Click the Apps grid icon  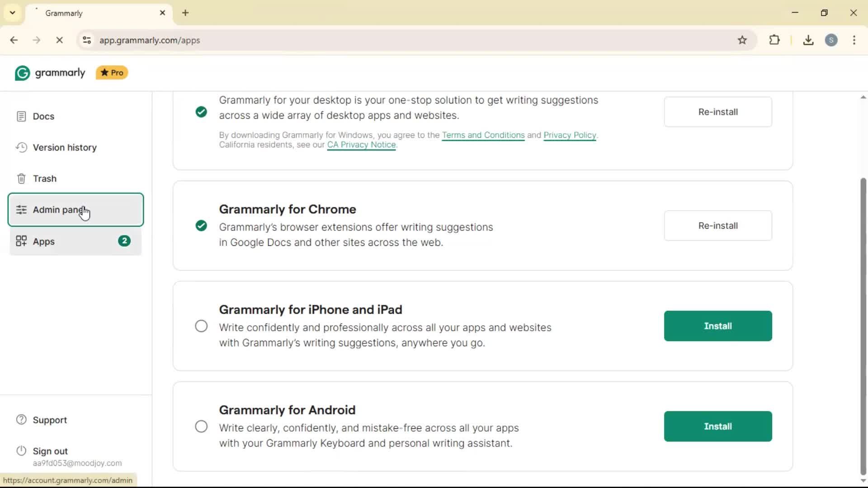pyautogui.click(x=21, y=241)
